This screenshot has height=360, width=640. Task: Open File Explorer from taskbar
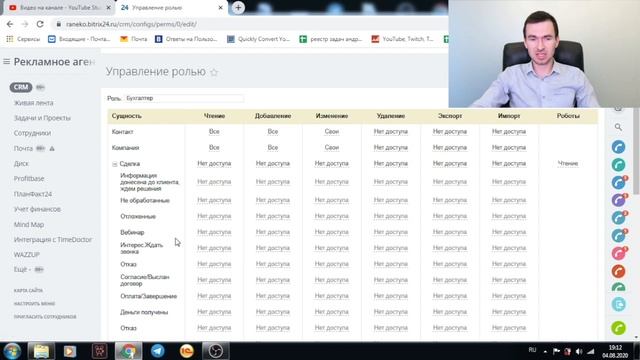pos(41,351)
